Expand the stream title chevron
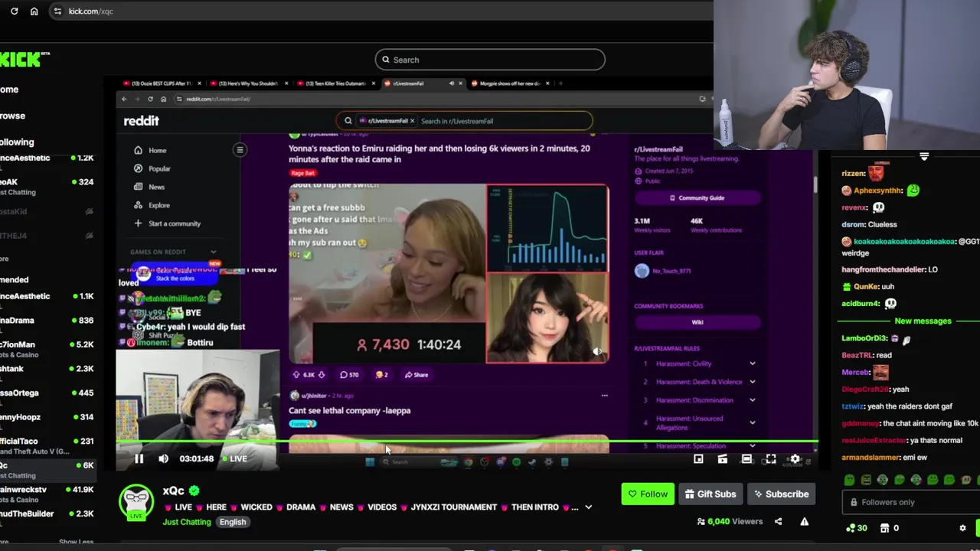The width and height of the screenshot is (980, 551). (588, 507)
